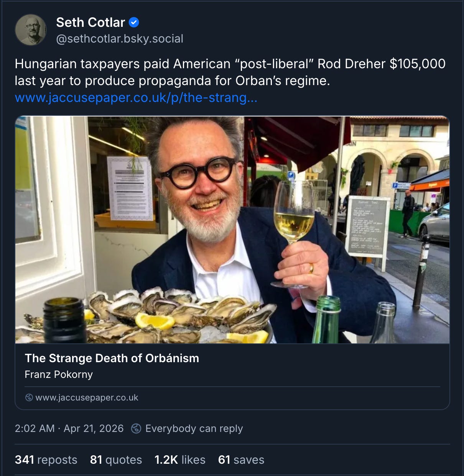Screen dimensions: 464x476
Task: Click the Everybody can reply label
Action: (194, 428)
